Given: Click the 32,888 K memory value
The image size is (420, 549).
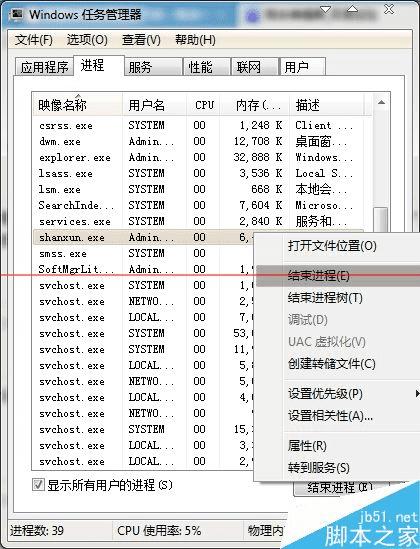Looking at the screenshot, I should 258,158.
